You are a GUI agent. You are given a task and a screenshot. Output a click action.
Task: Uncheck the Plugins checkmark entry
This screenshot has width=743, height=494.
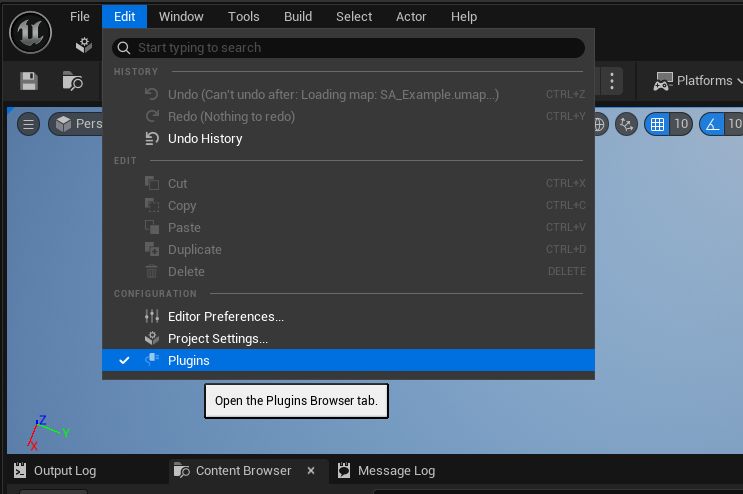click(x=125, y=360)
